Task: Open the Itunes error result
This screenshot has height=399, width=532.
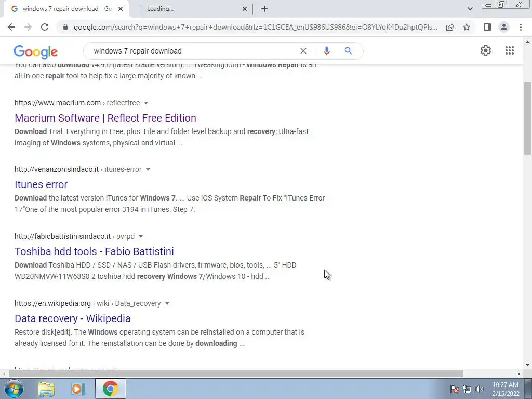Action: tap(41, 184)
